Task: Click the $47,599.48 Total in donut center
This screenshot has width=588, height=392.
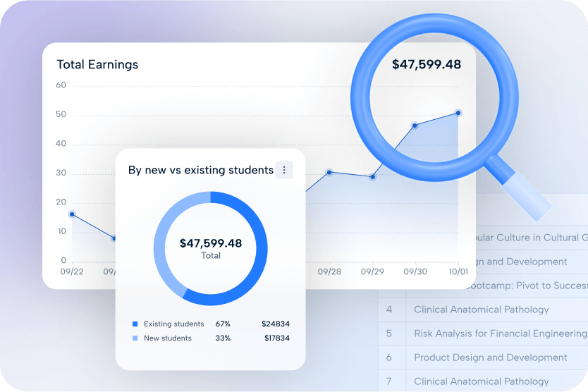Action: pos(211,244)
